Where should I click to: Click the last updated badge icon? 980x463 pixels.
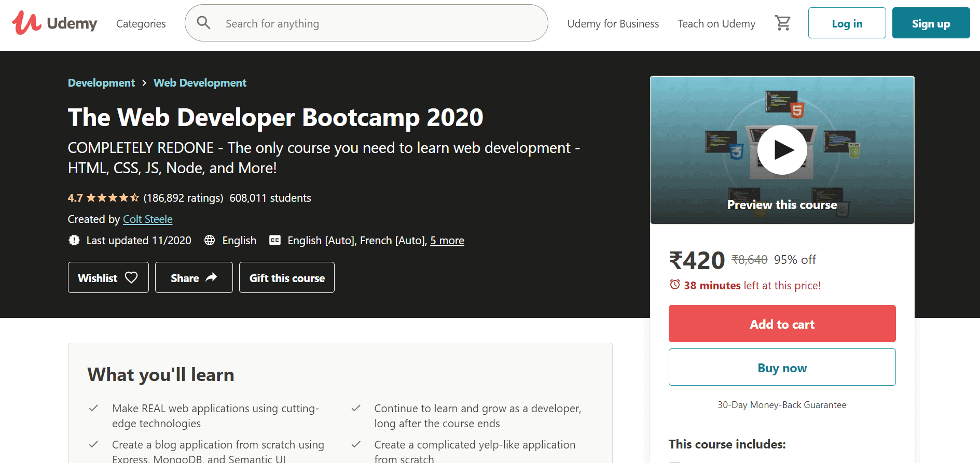point(74,240)
